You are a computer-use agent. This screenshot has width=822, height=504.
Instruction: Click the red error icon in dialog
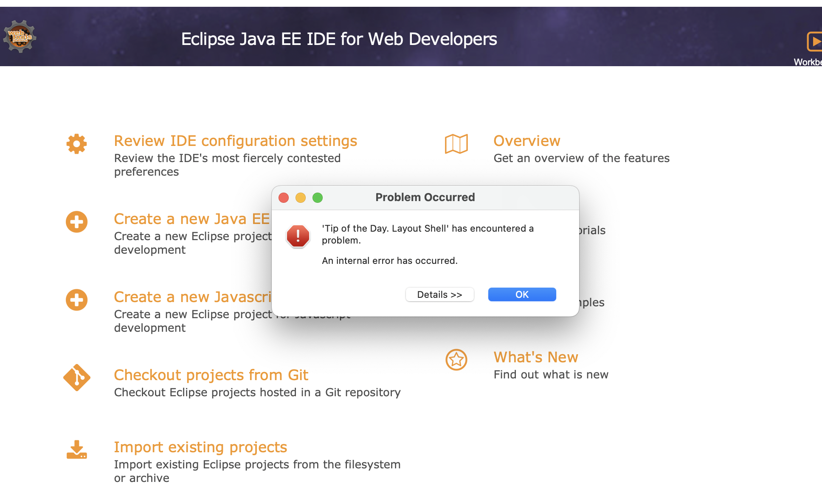pos(298,236)
